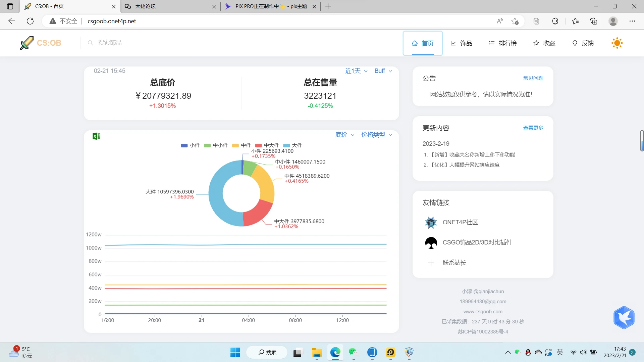This screenshot has height=362, width=644.
Task: Open the browser extensions puzzle icon
Action: tap(555, 21)
